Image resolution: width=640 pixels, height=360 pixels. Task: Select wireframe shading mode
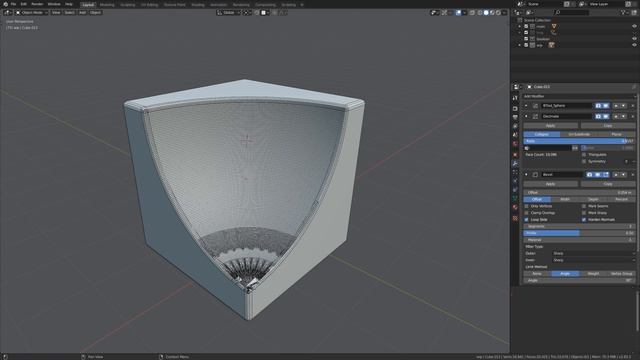480,13
